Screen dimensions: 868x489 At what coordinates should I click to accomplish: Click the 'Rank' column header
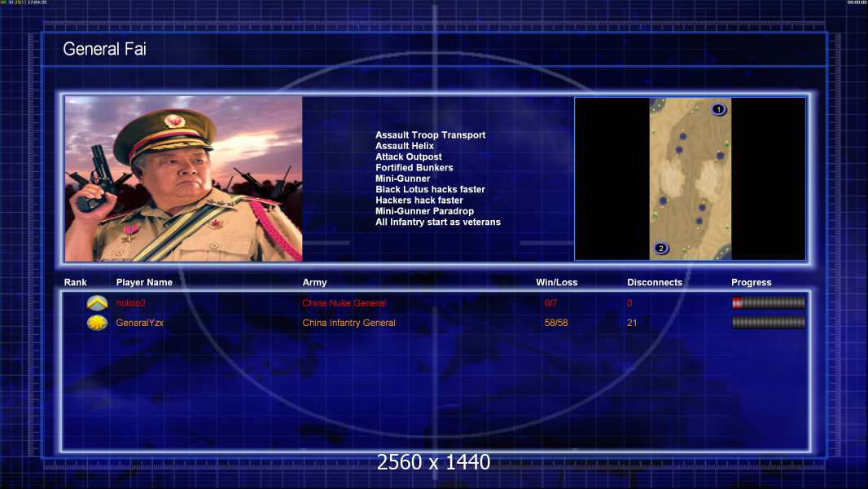pos(75,283)
